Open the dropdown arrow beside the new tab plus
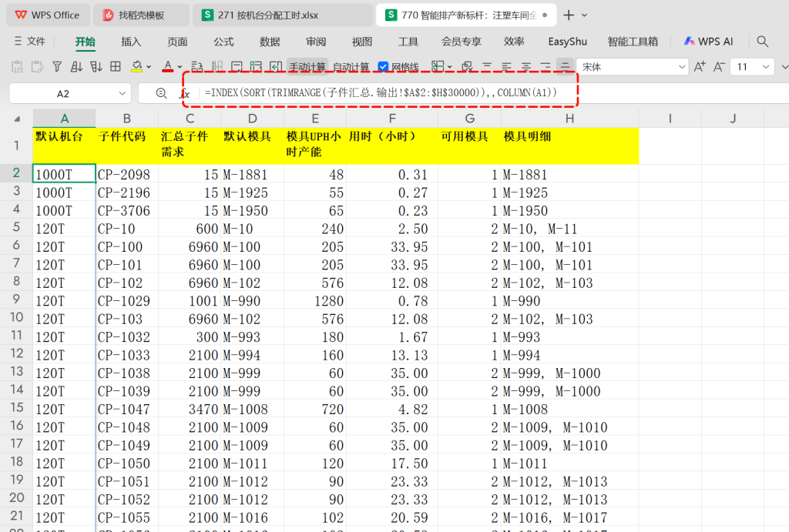789x532 pixels. tap(584, 15)
